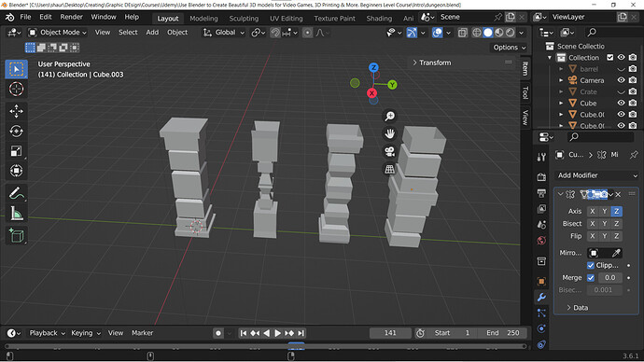Open the Add Modifier dropdown

596,175
